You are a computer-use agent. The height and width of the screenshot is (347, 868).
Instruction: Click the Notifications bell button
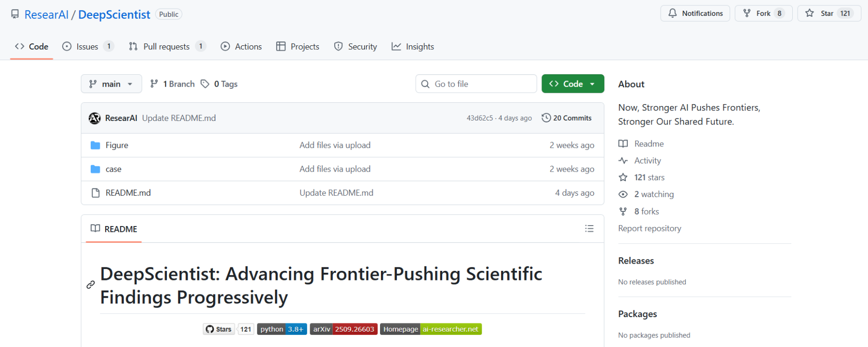click(695, 13)
